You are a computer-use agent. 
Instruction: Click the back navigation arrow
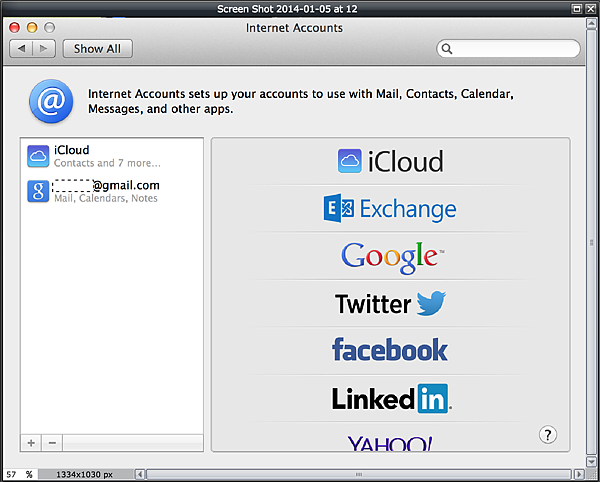pyautogui.click(x=21, y=49)
